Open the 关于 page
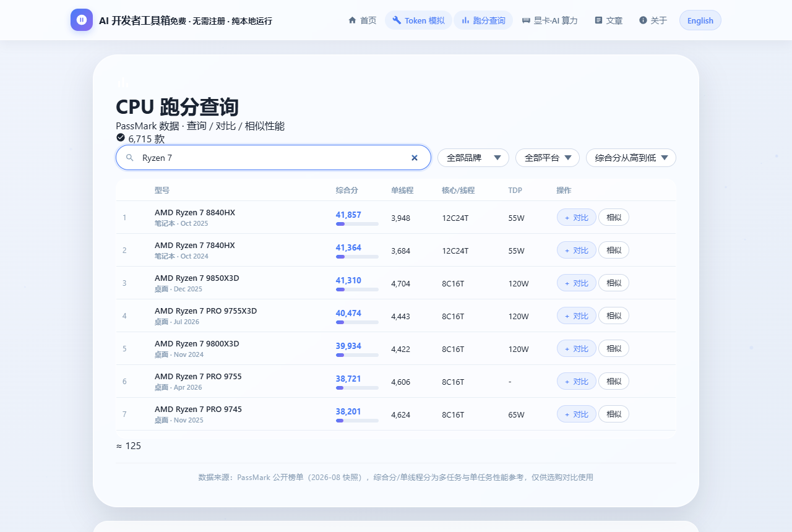Screen dimensions: 792x532 pyautogui.click(x=653, y=20)
